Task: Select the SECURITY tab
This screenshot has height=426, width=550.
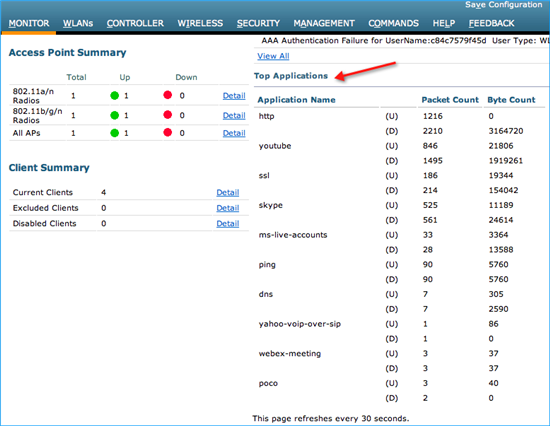Action: click(258, 24)
